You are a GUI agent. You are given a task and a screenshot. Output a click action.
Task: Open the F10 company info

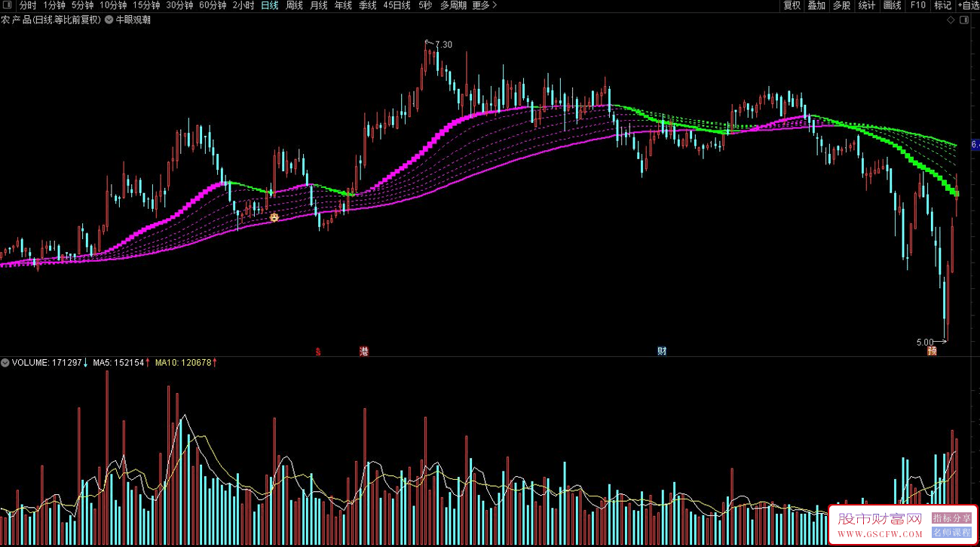click(917, 5)
